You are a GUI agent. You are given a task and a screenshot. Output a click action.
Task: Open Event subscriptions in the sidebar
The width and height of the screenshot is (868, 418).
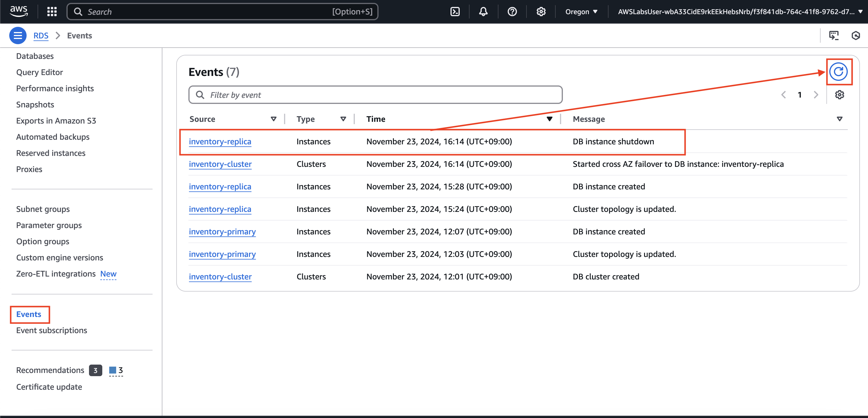[x=51, y=330]
